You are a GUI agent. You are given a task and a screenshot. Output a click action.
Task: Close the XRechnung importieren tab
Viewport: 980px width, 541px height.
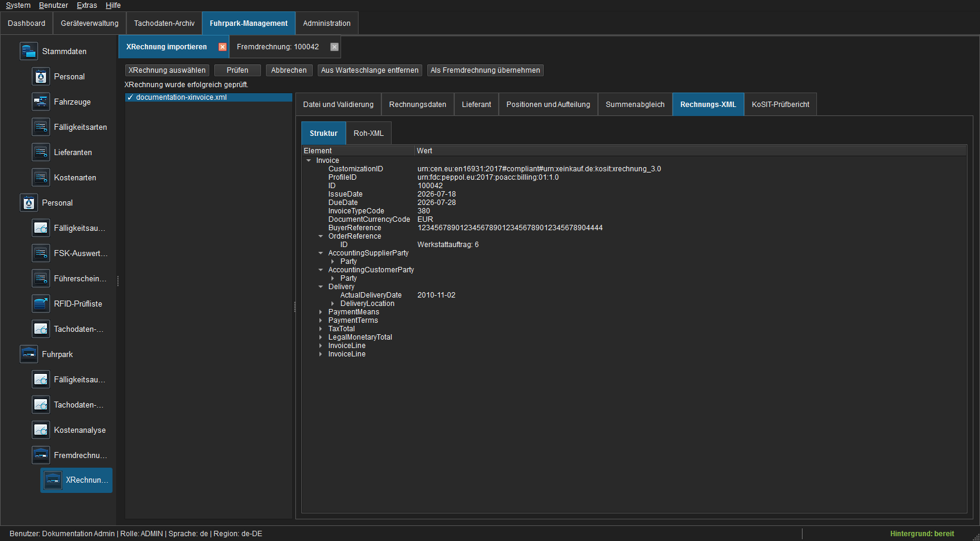coord(223,47)
